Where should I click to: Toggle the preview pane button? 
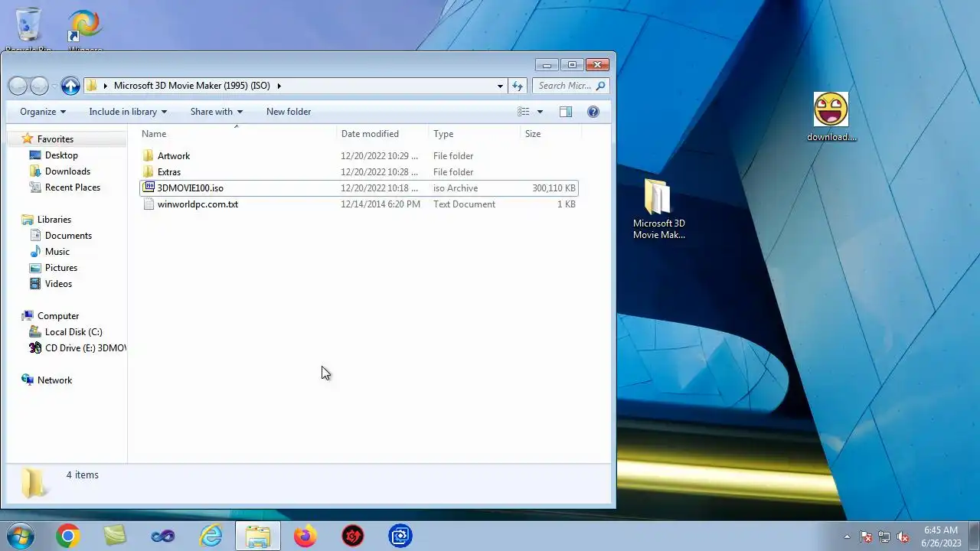pyautogui.click(x=566, y=112)
